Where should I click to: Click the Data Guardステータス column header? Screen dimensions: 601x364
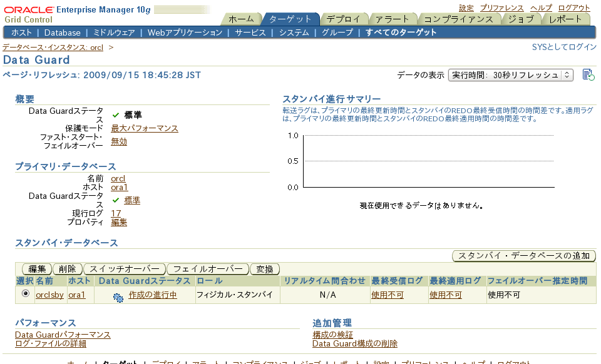[x=145, y=281]
